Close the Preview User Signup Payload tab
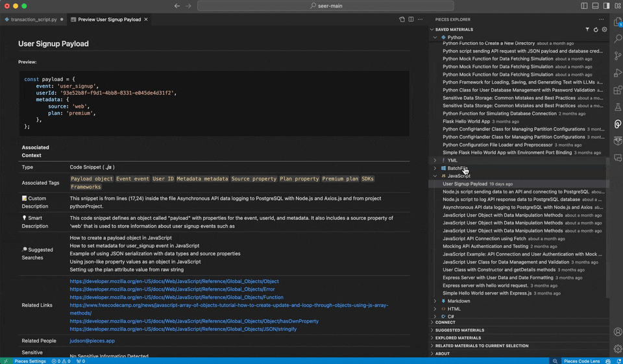The height and width of the screenshot is (364, 623). point(146,19)
